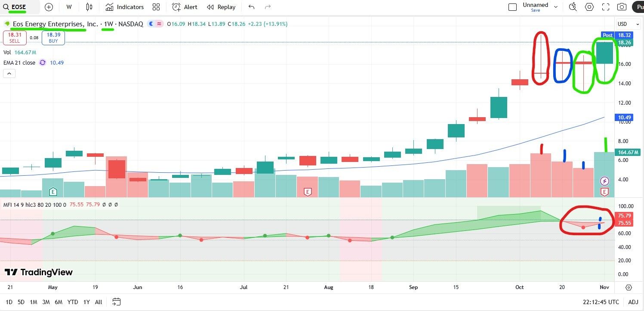Click the purple refresh icon beside EMA 21

coord(43,62)
